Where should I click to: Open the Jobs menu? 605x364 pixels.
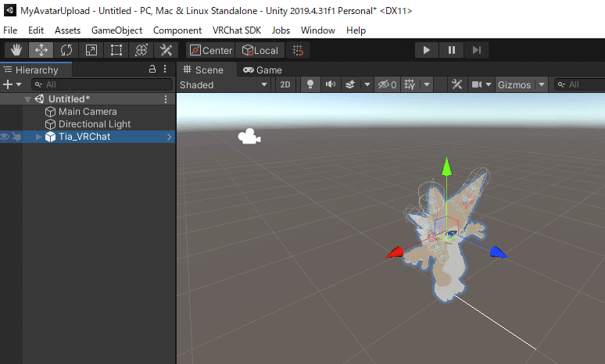[x=281, y=30]
